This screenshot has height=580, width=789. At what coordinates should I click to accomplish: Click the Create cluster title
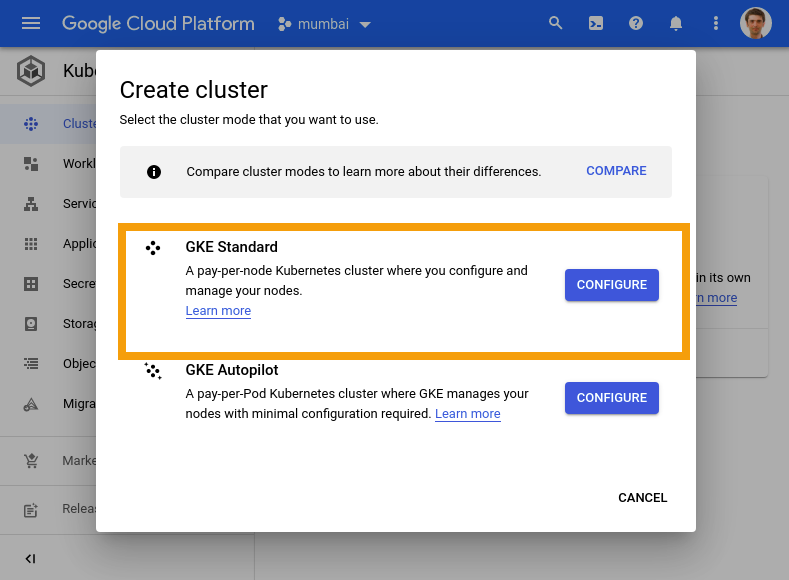click(x=194, y=90)
